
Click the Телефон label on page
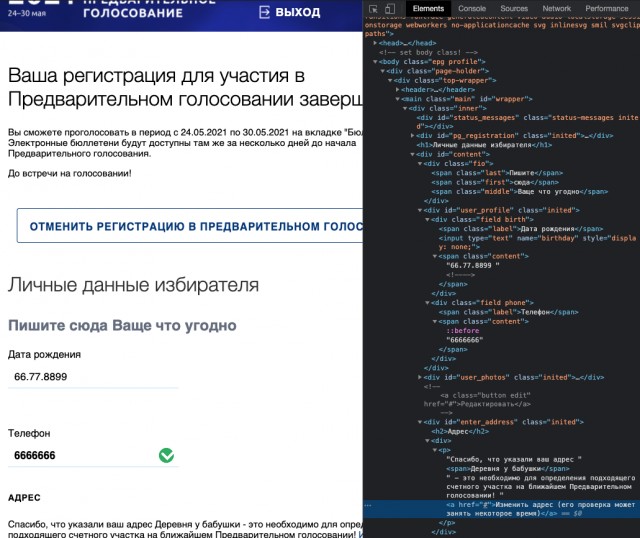[29, 433]
